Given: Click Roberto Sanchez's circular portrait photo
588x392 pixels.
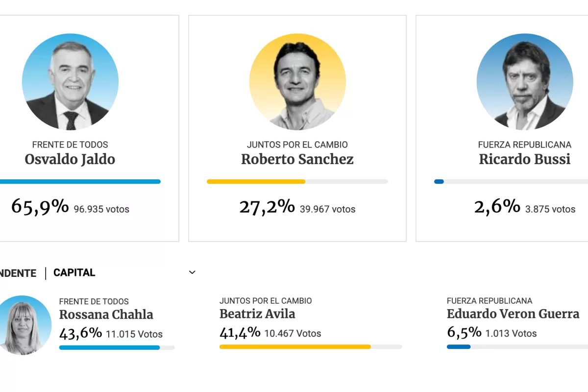Looking at the screenshot, I should click(297, 82).
